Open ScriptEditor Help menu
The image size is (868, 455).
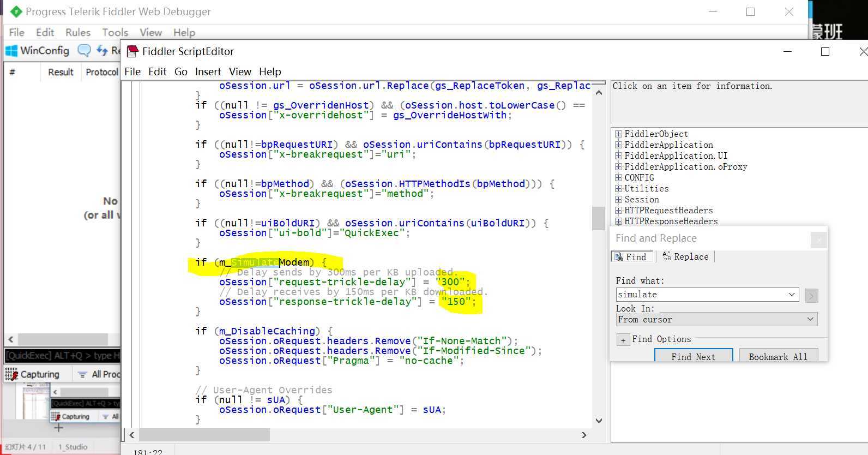tap(270, 71)
